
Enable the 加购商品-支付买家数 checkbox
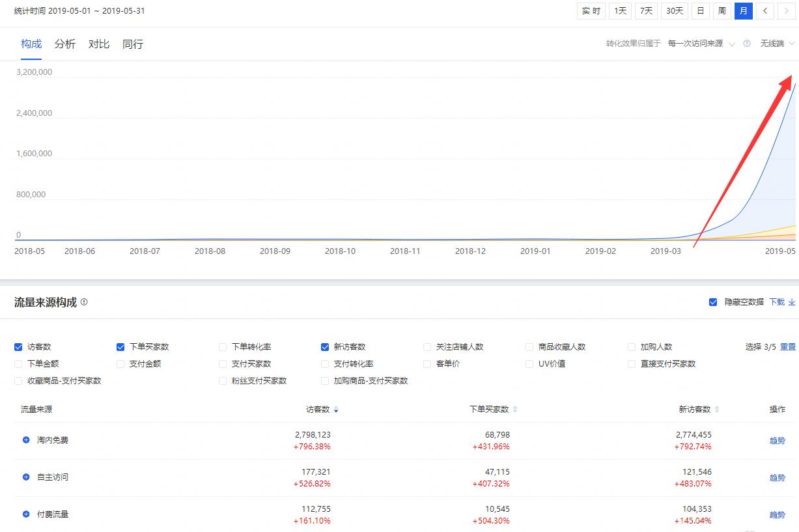(325, 381)
